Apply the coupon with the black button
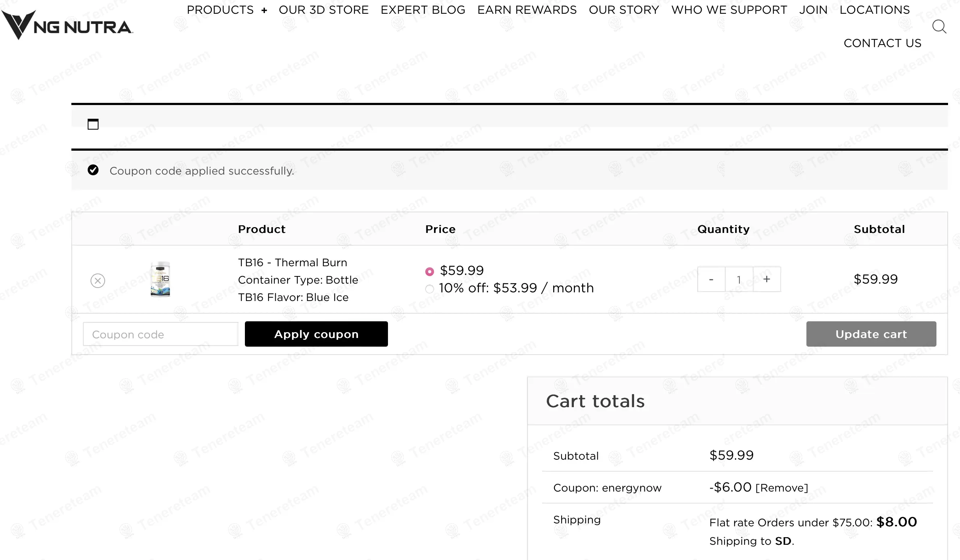Viewport: 960px width, 560px height. tap(316, 334)
